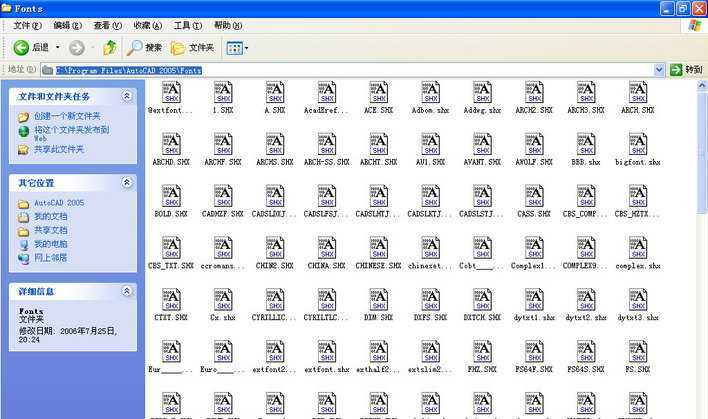
Task: Open the 查看(V) menu
Action: click(107, 25)
